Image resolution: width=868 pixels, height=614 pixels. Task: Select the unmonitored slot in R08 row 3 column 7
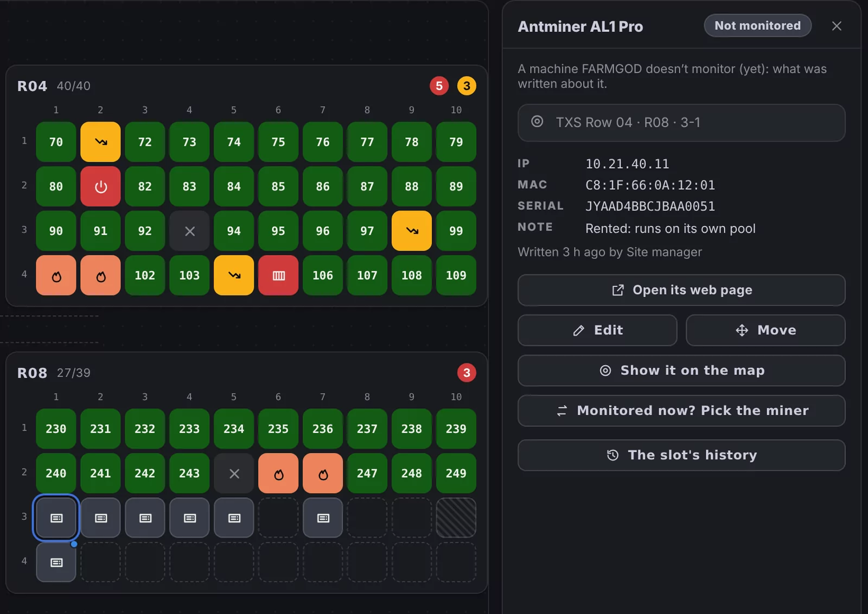323,517
